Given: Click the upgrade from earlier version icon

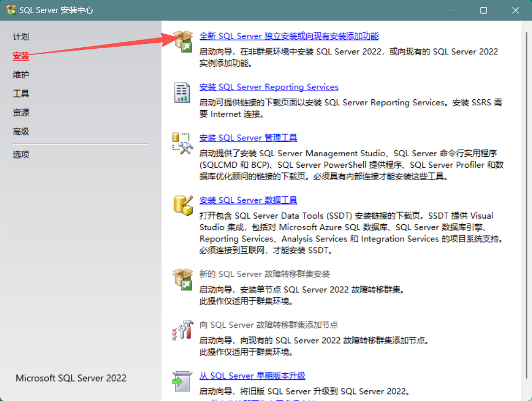Looking at the screenshot, I should tap(182, 381).
